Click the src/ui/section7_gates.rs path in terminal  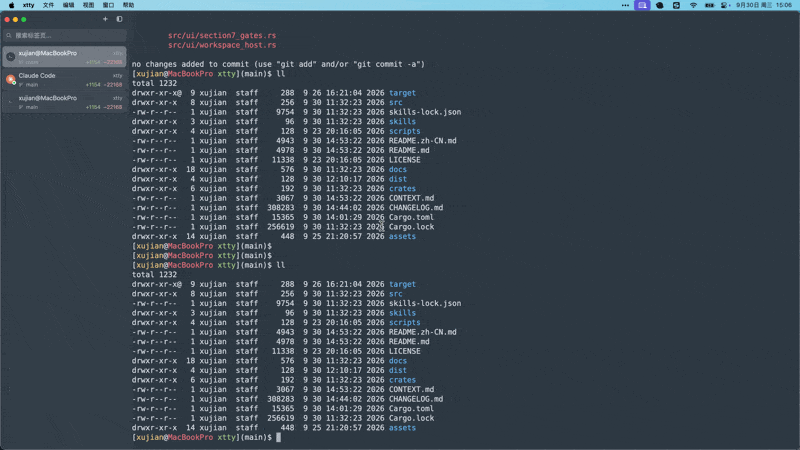pyautogui.click(x=222, y=36)
